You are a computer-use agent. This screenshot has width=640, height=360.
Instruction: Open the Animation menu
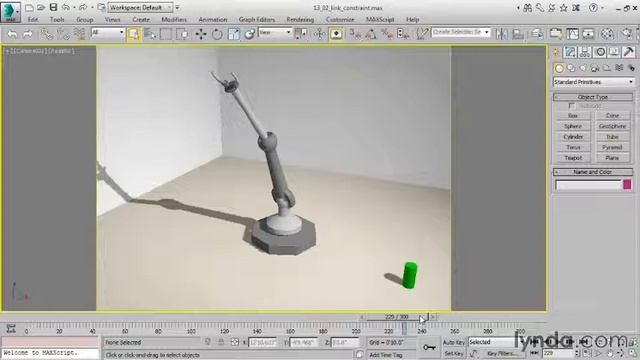click(213, 19)
